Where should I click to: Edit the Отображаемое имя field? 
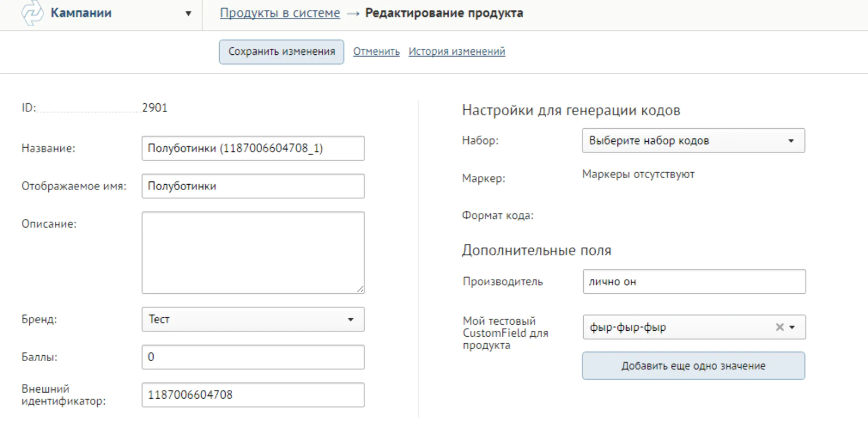[x=253, y=186]
